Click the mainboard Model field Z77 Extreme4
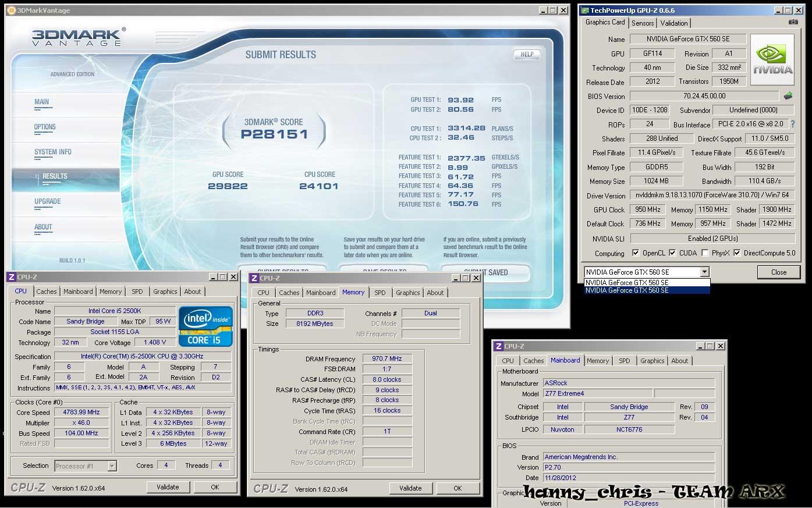Screen dimensions: 812x508 pyautogui.click(x=597, y=394)
